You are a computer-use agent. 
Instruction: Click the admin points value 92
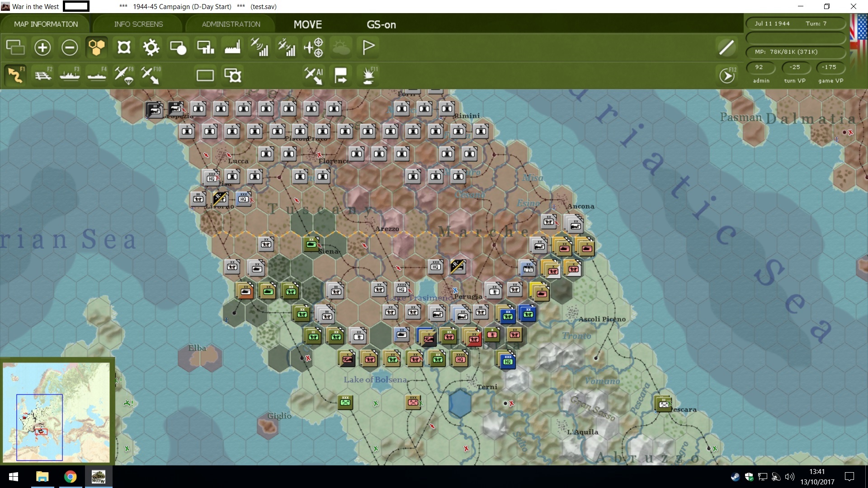coord(760,67)
